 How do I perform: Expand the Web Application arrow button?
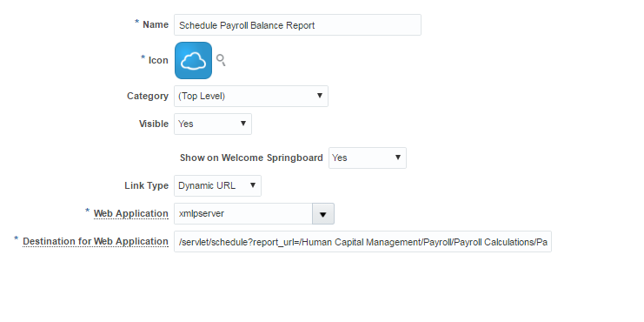coord(323,214)
